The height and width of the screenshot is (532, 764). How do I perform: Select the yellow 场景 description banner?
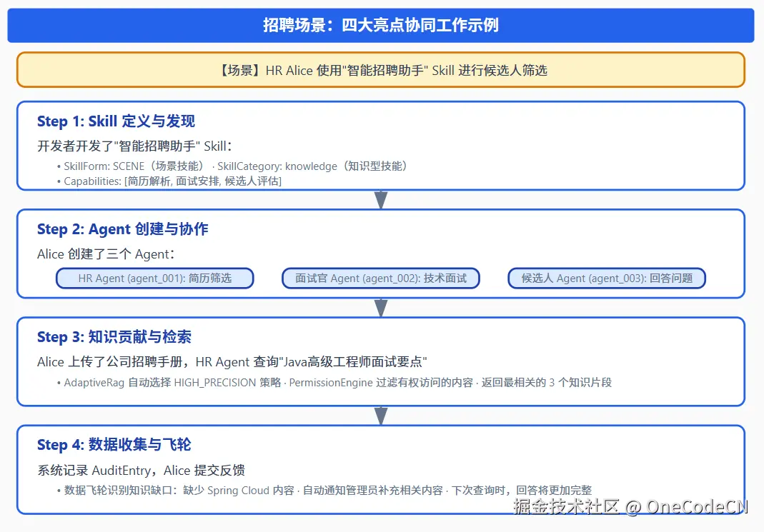click(x=381, y=71)
